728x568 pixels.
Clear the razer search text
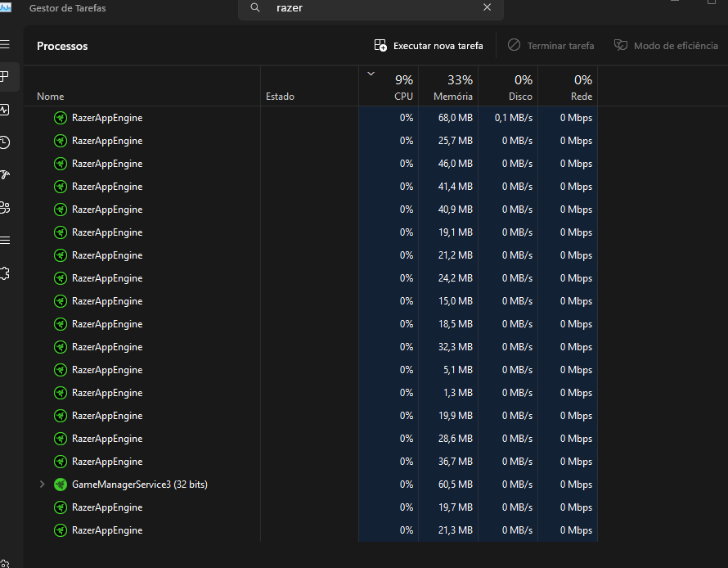click(487, 7)
